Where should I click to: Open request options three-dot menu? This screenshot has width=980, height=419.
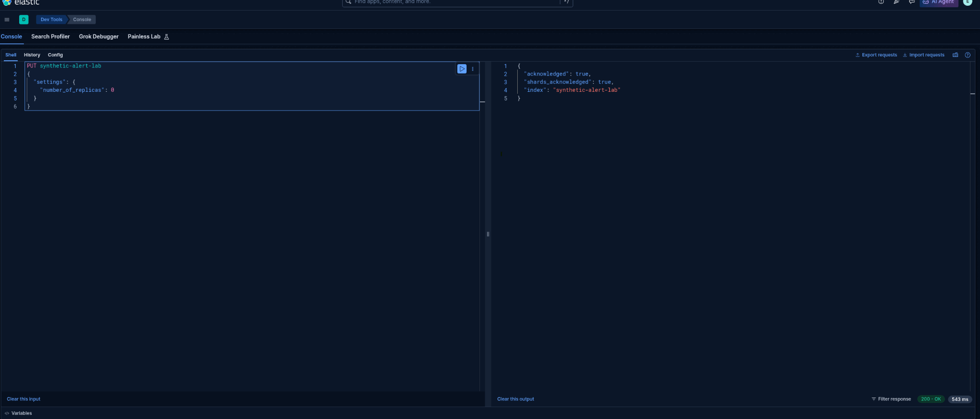coord(472,69)
